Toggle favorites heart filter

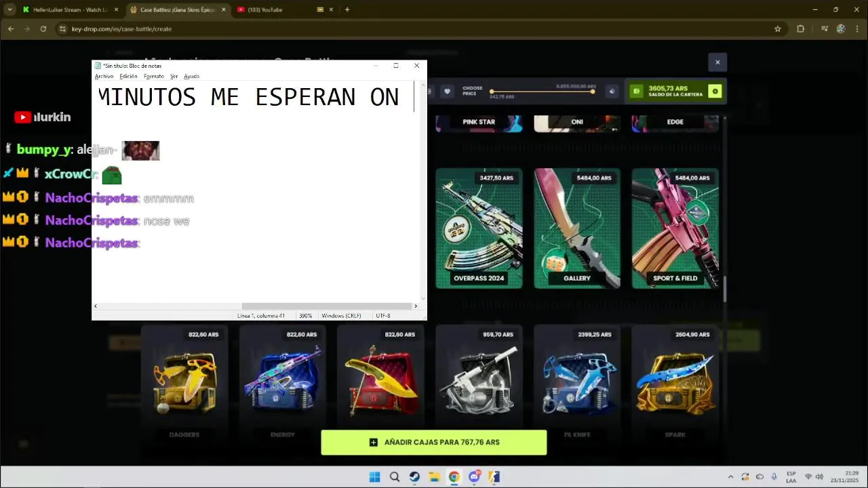(x=447, y=91)
